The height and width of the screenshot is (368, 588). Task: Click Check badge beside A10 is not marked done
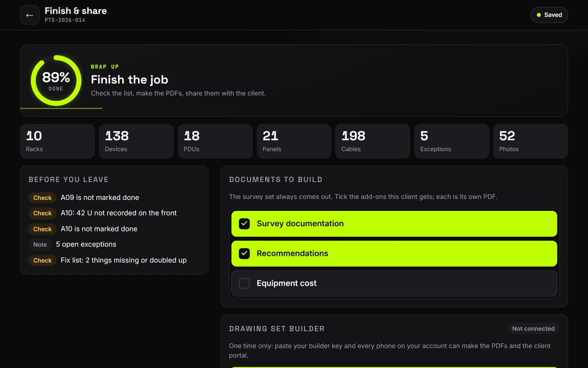tap(42, 229)
